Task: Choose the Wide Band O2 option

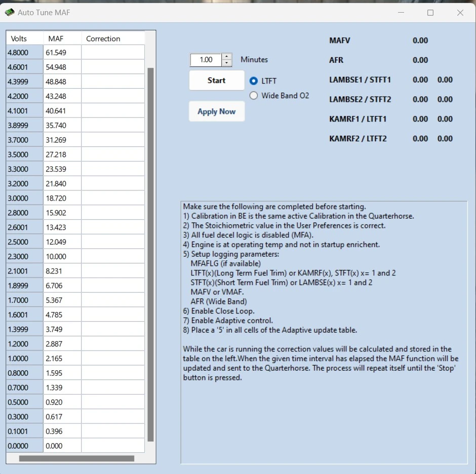Action: point(254,96)
